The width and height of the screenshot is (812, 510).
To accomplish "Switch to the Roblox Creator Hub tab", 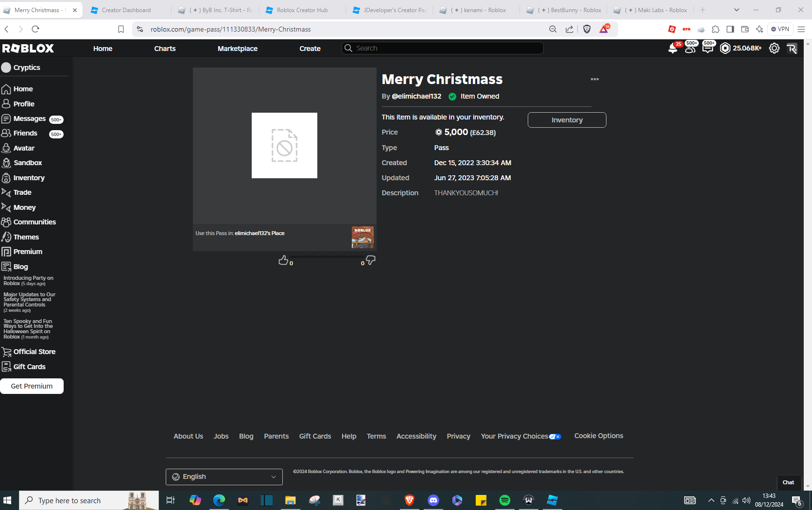I will (302, 10).
